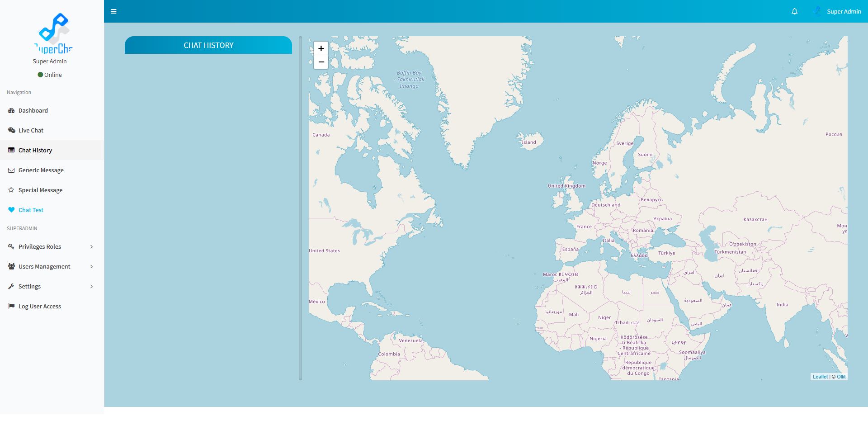Click the Island label on the map
The width and height of the screenshot is (868, 430).
529,142
